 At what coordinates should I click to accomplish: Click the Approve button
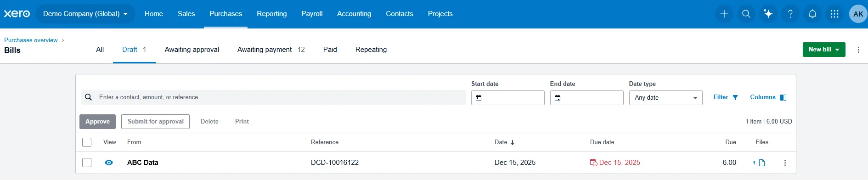click(98, 122)
